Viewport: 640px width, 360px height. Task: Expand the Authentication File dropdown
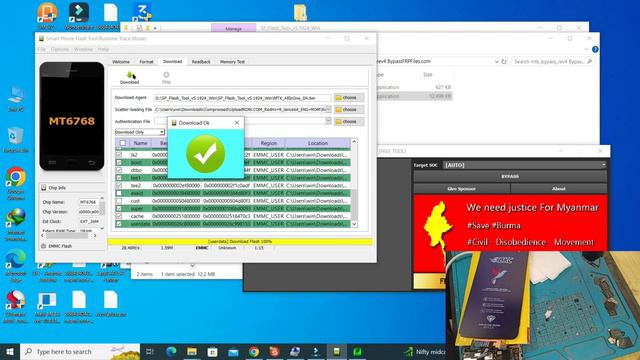pyautogui.click(x=328, y=121)
